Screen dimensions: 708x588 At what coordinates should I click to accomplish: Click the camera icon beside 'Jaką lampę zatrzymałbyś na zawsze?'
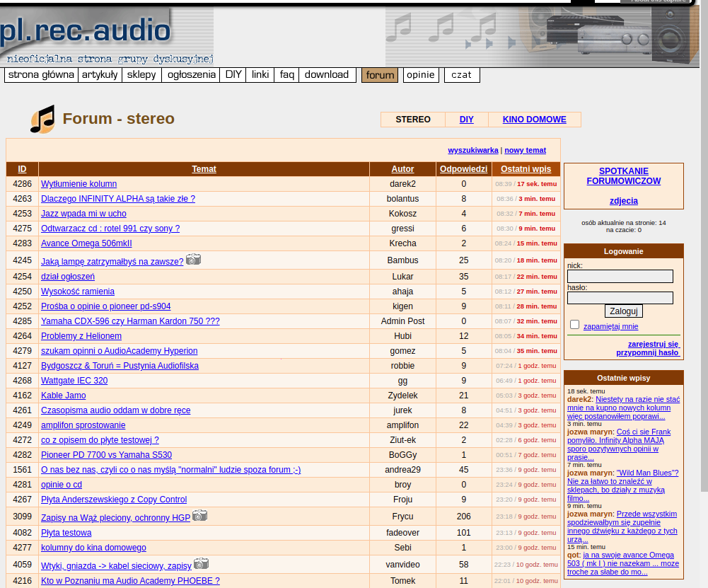click(193, 259)
